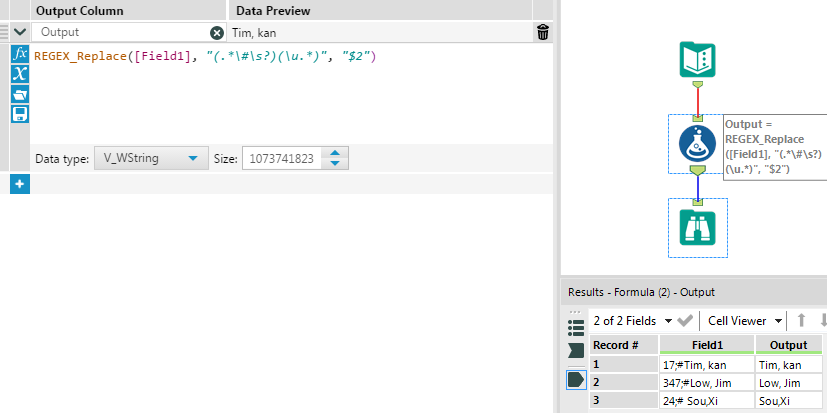Click the Text Input tool output anchor

tap(697, 84)
